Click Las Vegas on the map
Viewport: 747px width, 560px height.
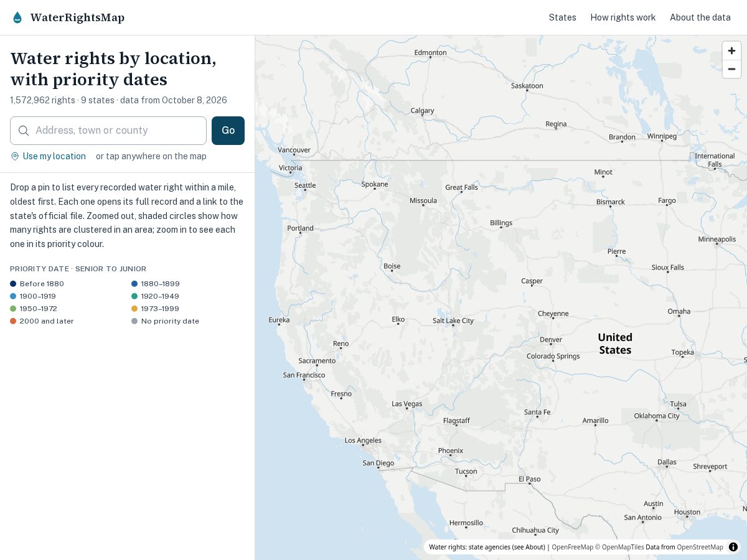pos(407,404)
